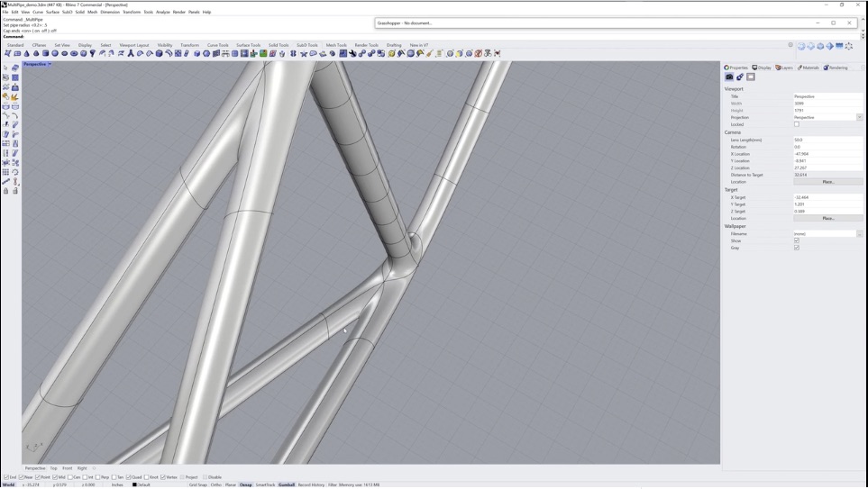This screenshot has height=489, width=868.
Task: Click the World coordinate system pane
Action: click(9, 484)
